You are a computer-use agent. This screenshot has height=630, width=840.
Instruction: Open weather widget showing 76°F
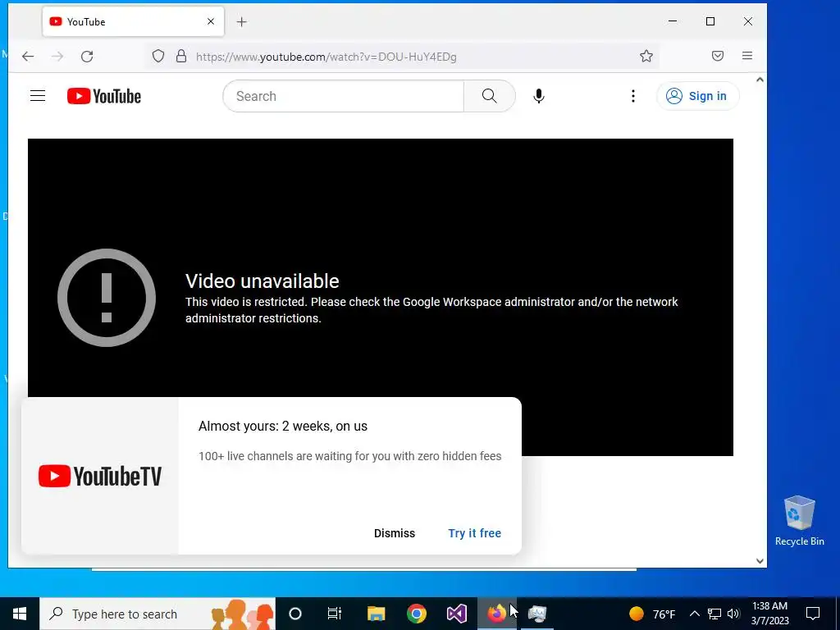(652, 614)
